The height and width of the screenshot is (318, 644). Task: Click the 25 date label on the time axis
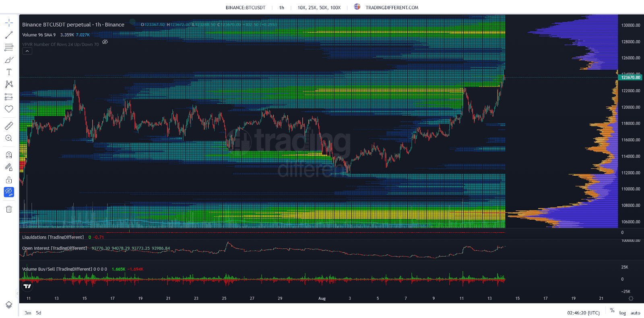224,299
